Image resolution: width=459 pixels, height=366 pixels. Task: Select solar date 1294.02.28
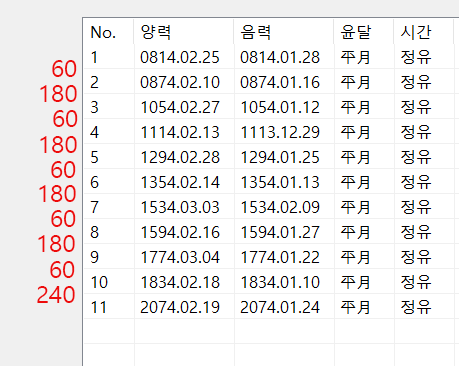(x=180, y=157)
